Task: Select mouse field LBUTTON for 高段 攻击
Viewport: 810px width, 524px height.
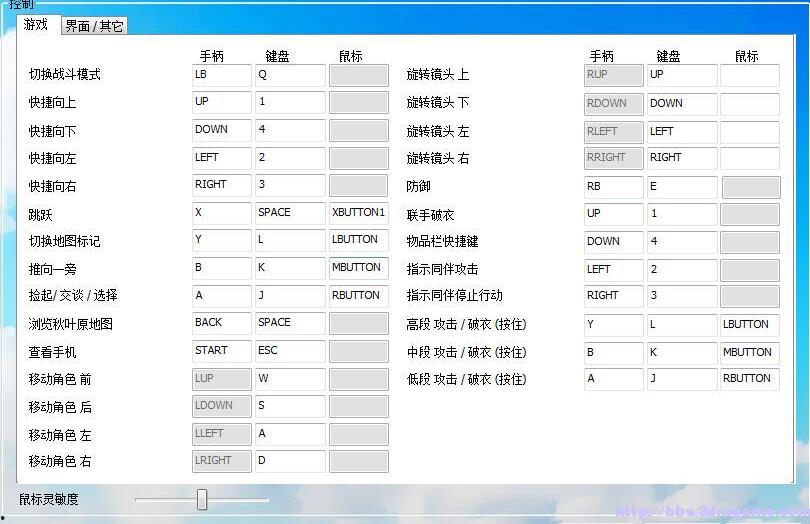Action: click(x=750, y=325)
